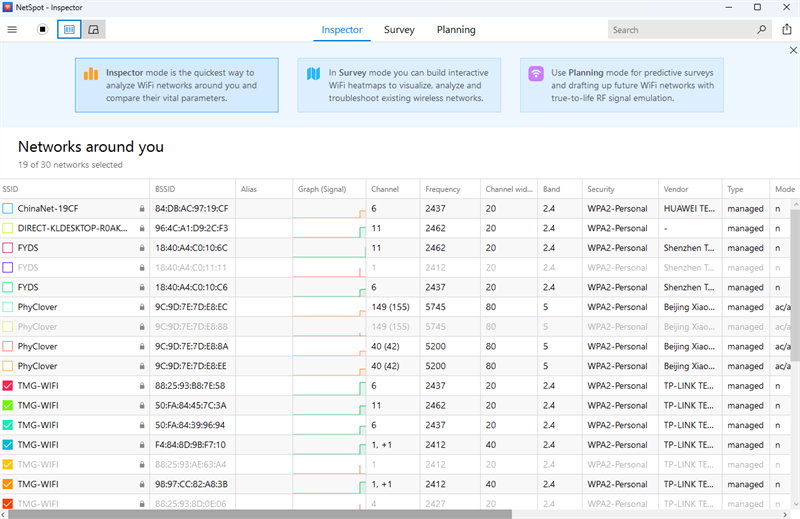The width and height of the screenshot is (800, 519).
Task: Close the mode tips banner
Action: coord(793,50)
